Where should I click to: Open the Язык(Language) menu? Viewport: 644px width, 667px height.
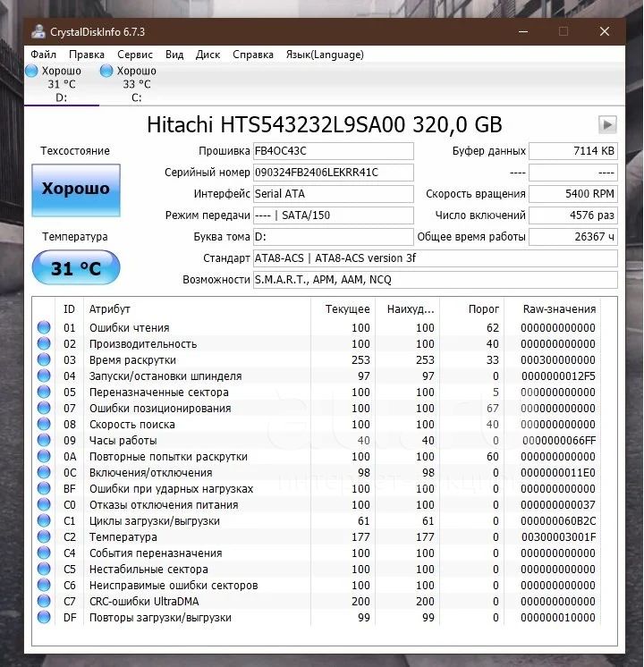click(x=325, y=55)
